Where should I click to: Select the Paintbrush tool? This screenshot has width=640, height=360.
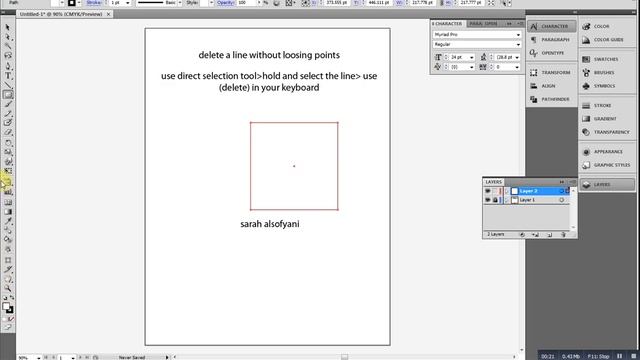pyautogui.click(x=8, y=104)
